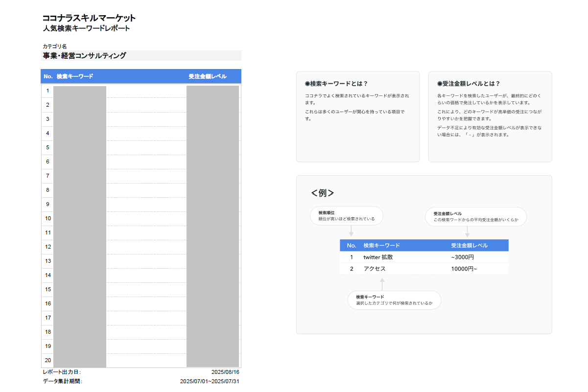Click the 検索キーワード callout bubble
The width and height of the screenshot is (588, 392).
point(393,300)
